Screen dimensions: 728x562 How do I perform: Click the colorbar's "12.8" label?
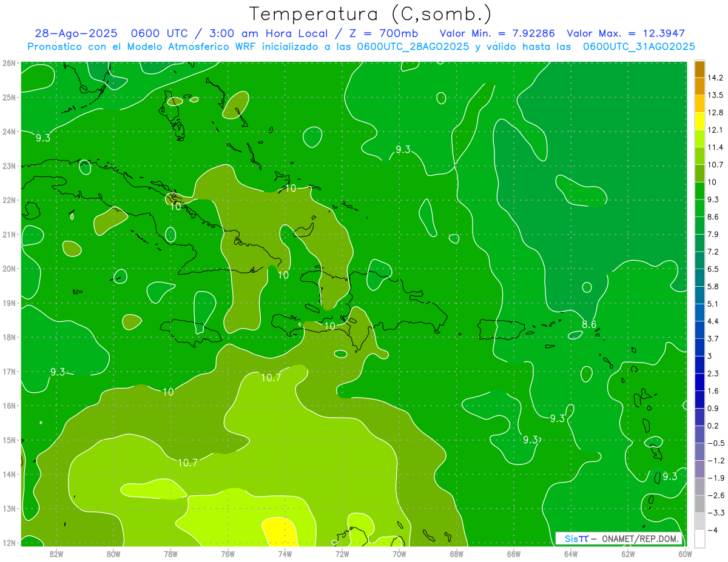coord(716,113)
